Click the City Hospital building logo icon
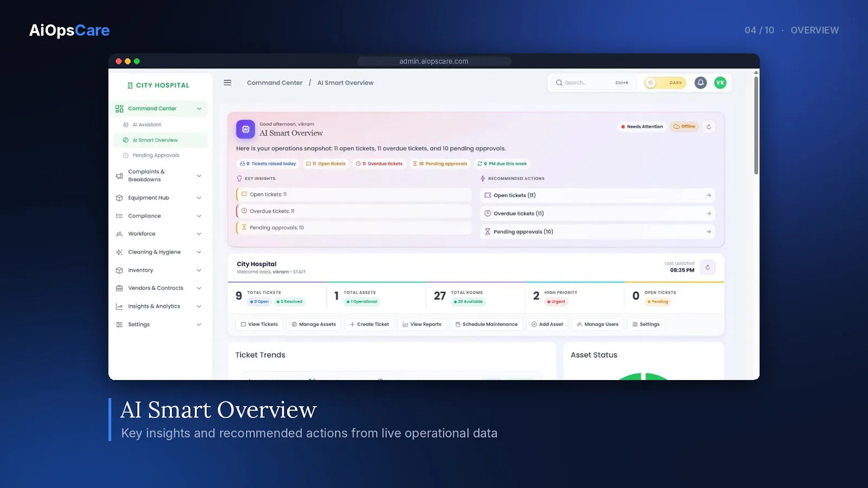Screen dimensions: 868x488 [x=130, y=85]
